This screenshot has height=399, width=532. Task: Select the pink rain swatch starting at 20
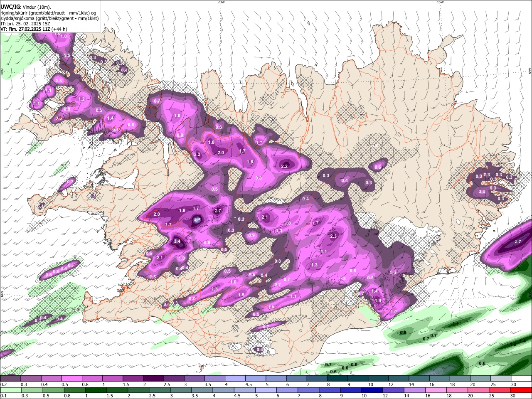pos(478,390)
